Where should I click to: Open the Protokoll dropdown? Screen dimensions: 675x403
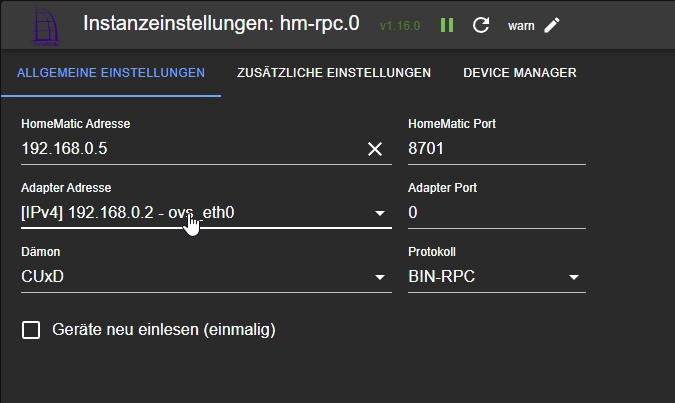[x=574, y=277]
